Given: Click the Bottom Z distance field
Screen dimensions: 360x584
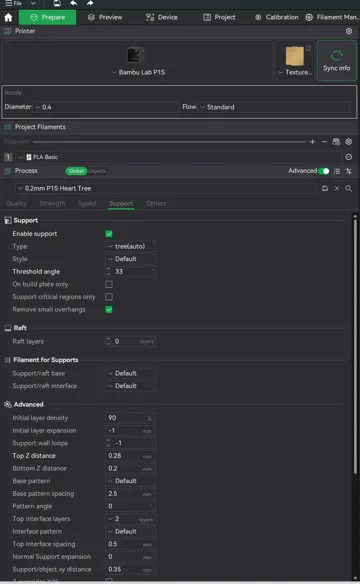Looking at the screenshot, I should coord(130,469).
